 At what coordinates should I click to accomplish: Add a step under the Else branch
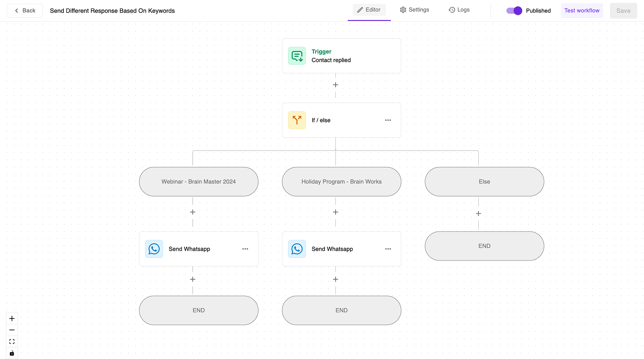click(478, 213)
